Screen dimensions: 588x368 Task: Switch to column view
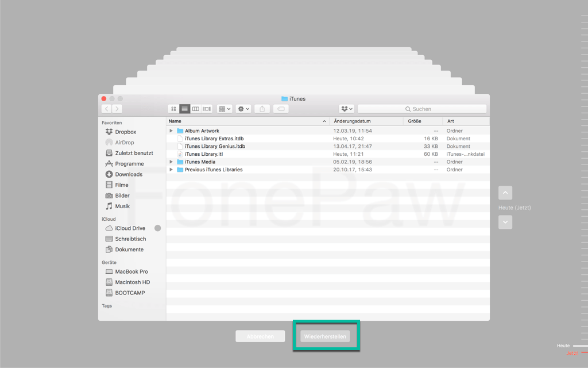tap(195, 109)
